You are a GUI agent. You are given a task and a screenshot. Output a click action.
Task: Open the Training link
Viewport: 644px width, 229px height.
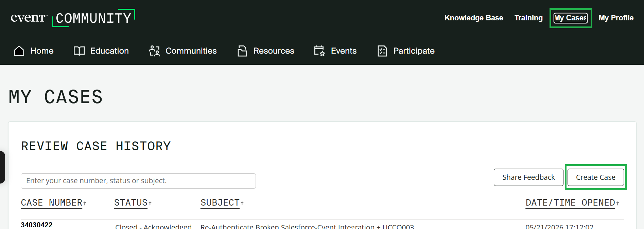[528, 18]
